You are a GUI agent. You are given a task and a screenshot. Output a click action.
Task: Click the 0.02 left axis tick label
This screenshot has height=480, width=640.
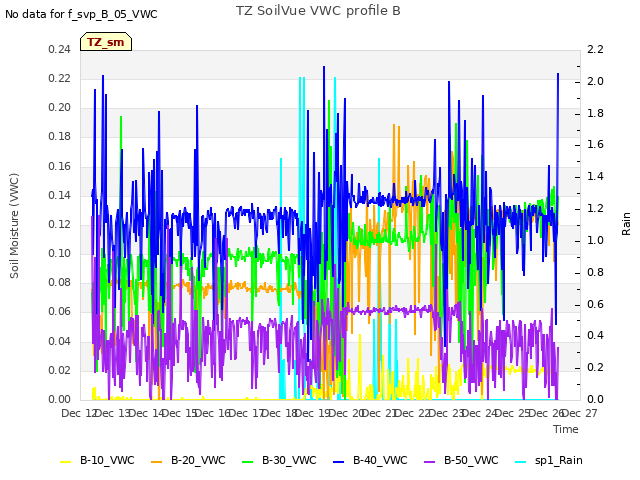(60, 370)
